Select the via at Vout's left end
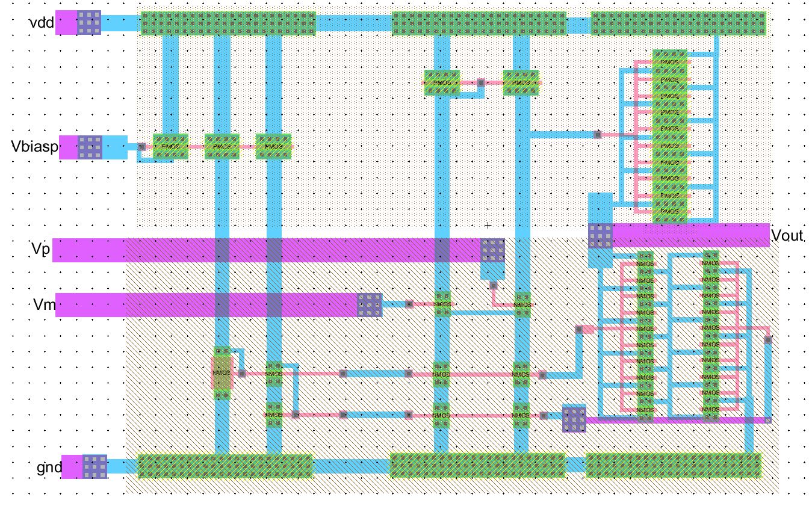 tap(600, 235)
